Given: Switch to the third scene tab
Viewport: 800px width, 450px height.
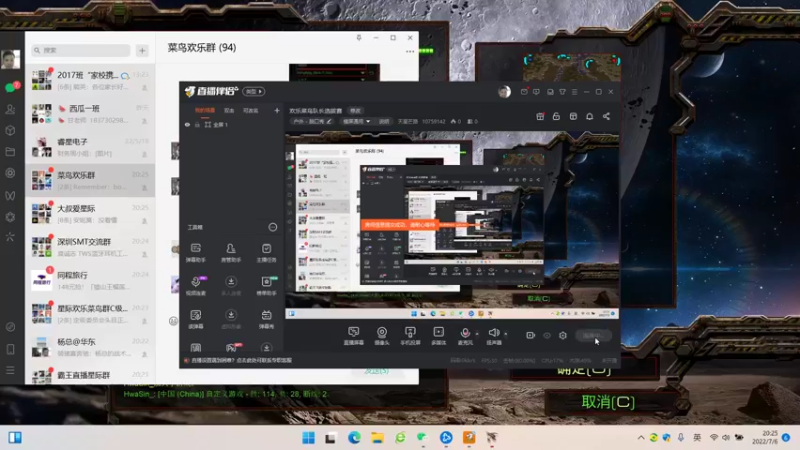Looking at the screenshot, I should tap(251, 110).
